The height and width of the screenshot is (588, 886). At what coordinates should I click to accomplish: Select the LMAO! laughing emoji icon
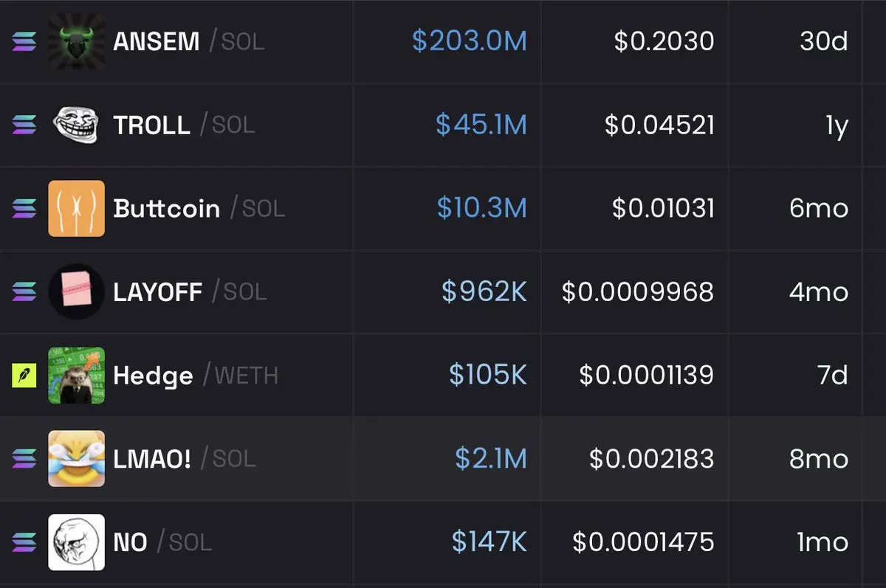click(76, 459)
